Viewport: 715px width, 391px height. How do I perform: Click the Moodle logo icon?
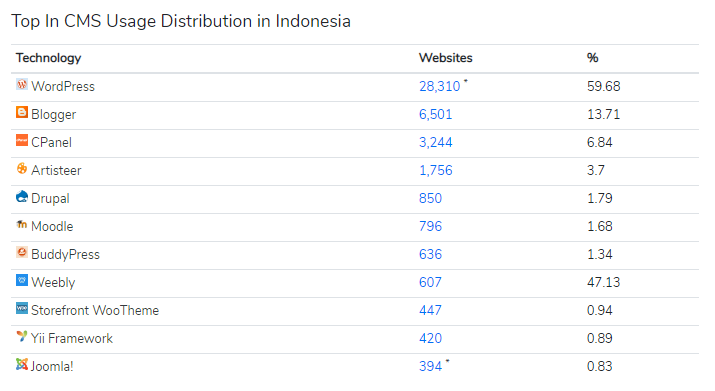click(22, 224)
